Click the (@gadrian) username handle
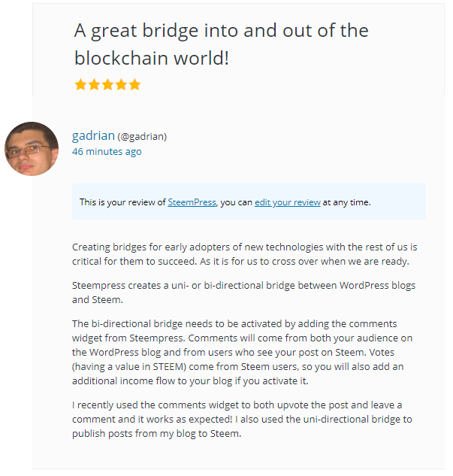Viewport: 453px width, 476px height. tap(142, 137)
